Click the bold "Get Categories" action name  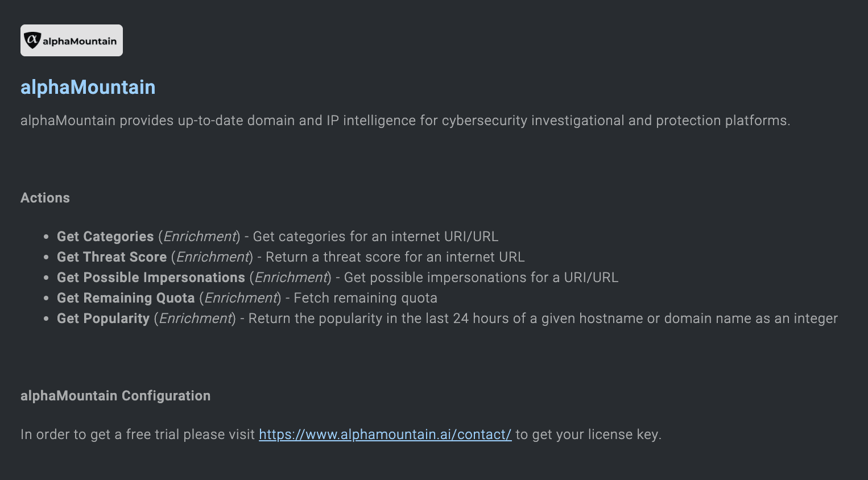105,237
